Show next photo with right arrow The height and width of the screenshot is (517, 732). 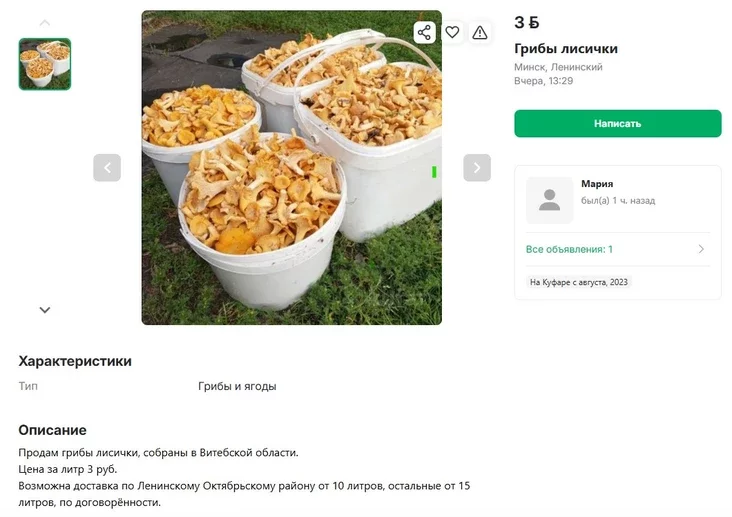pos(477,167)
